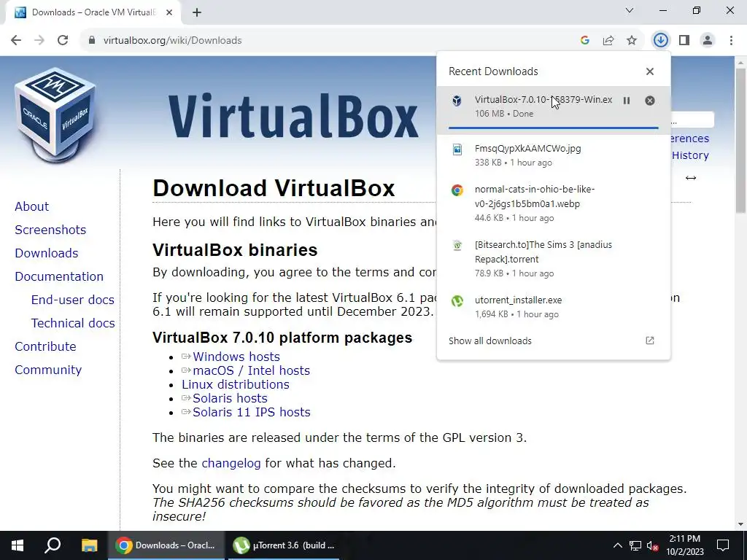Click the torrent file icon for Sims 3

pos(457,246)
